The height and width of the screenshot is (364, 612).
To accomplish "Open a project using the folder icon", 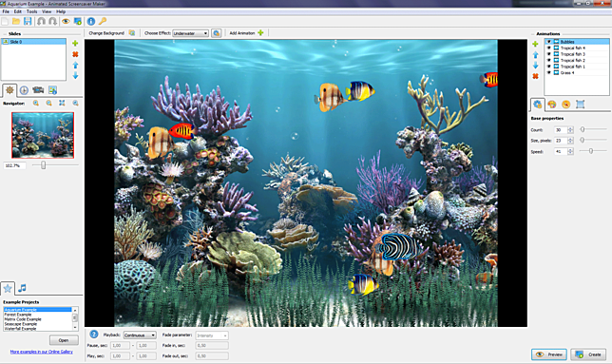I will coord(16,21).
